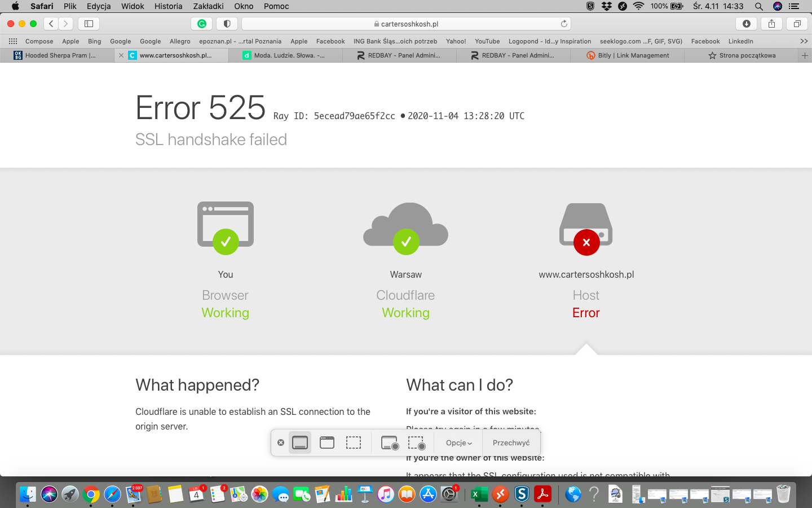Screen dimensions: 812x508
Task: Expand hidden bookmarks with the double chevron
Action: (804, 41)
